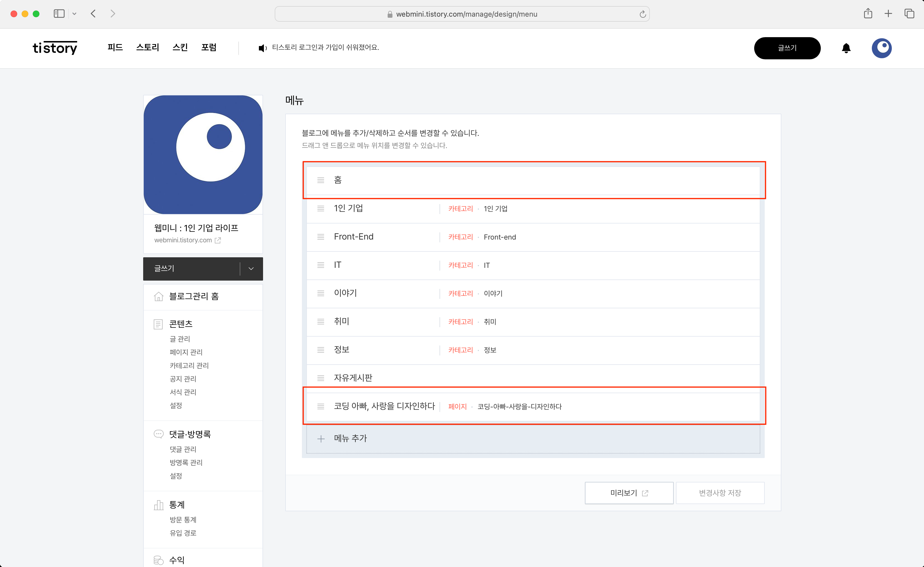This screenshot has height=567, width=924.
Task: Click the Safari share icon
Action: tap(868, 14)
